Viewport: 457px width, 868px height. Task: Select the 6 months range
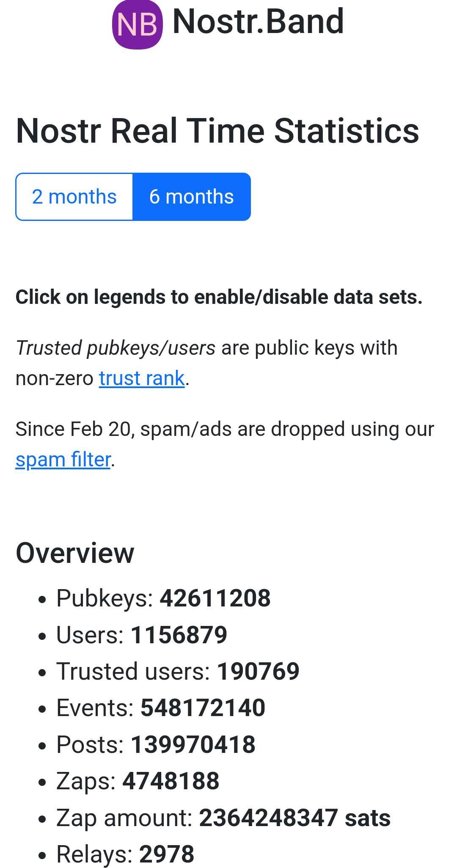[x=192, y=197]
